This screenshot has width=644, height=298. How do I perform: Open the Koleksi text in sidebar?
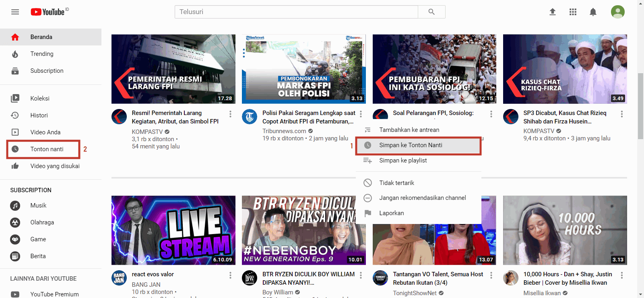(x=40, y=99)
